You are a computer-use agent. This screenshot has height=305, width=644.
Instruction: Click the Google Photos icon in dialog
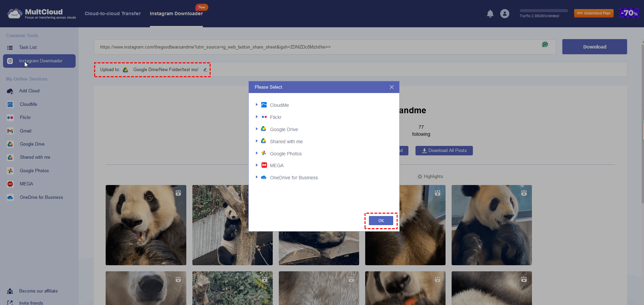point(264,153)
